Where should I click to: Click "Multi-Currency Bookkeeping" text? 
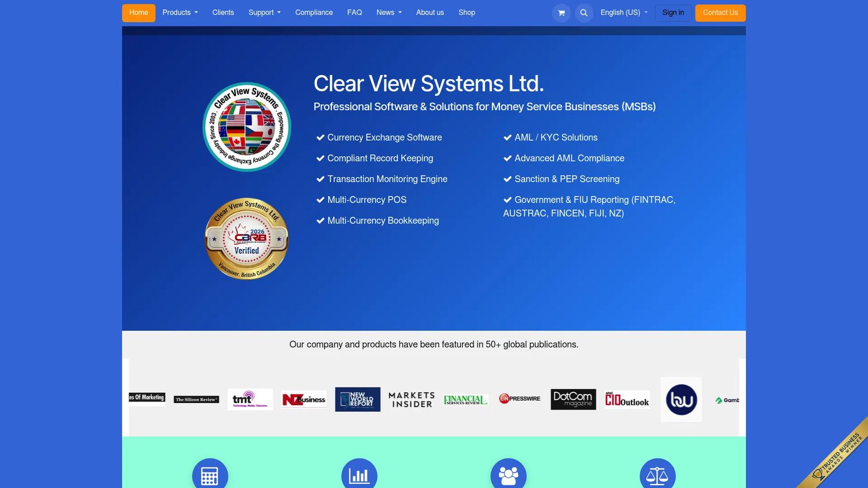tap(383, 221)
